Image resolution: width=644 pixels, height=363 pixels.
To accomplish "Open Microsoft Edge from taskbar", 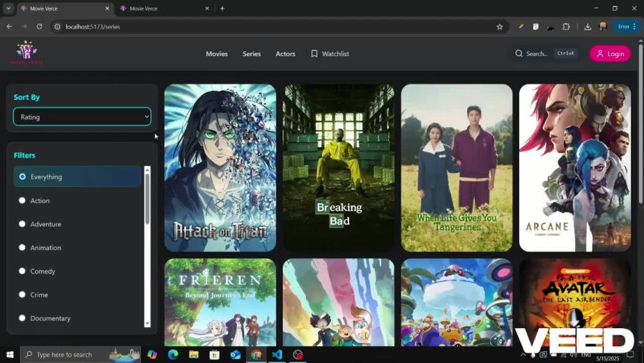I will pos(173,355).
